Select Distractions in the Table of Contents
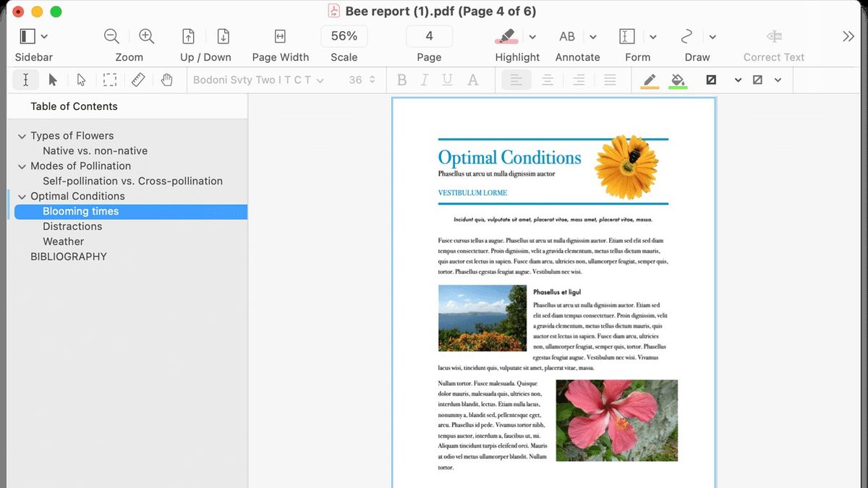This screenshot has height=488, width=868. [72, 226]
